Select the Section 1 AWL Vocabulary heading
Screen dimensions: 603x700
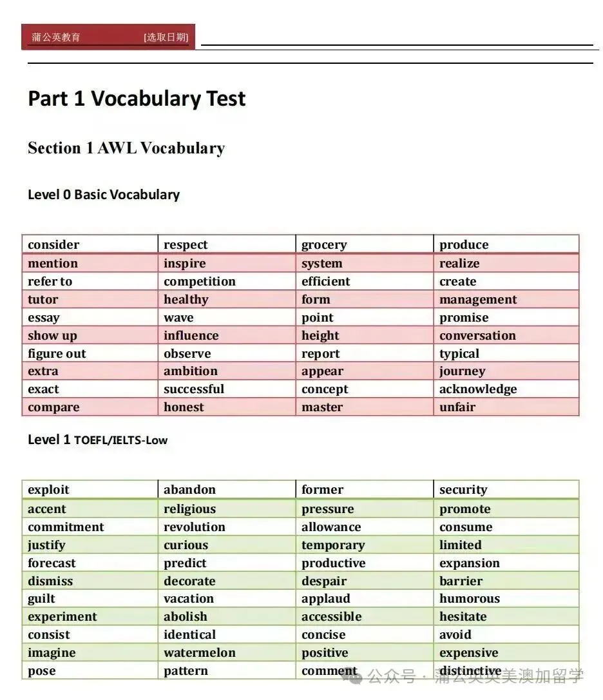pos(126,148)
